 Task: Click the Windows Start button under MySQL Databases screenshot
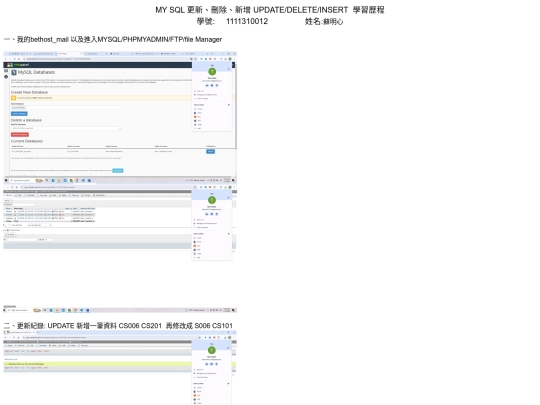coord(6,180)
